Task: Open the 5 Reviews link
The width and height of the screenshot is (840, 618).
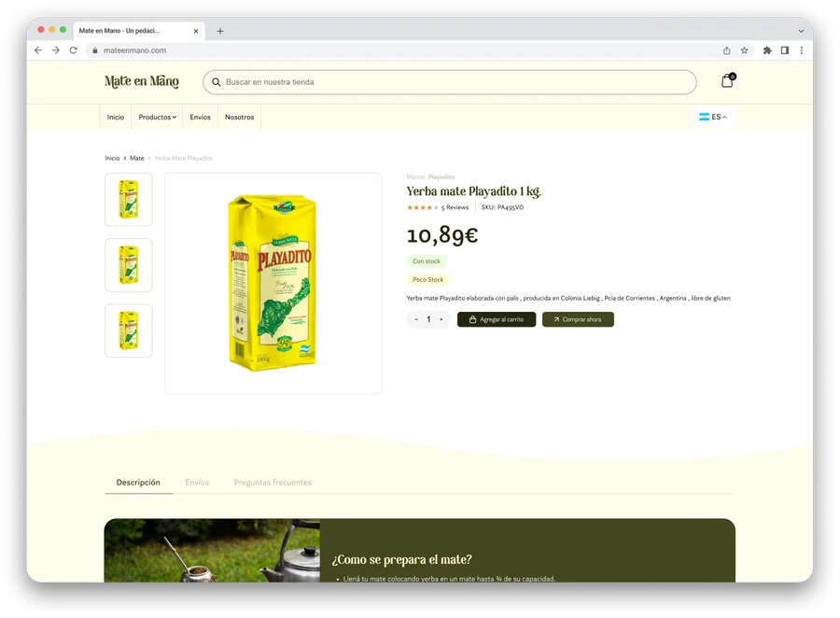Action: coord(455,207)
